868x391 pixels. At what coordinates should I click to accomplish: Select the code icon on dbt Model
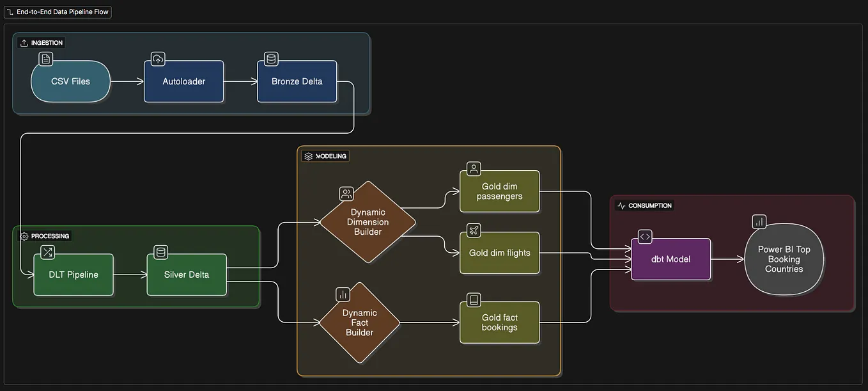644,236
